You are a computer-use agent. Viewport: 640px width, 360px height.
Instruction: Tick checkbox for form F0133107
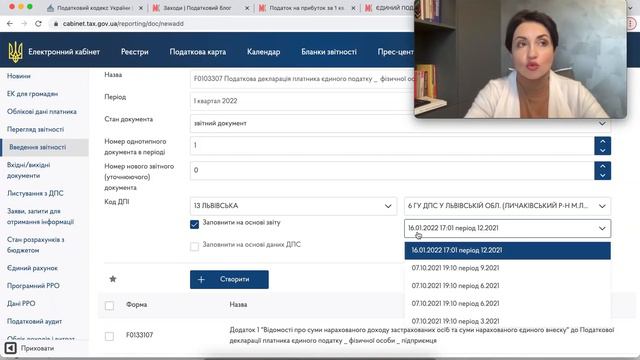[x=109, y=336]
